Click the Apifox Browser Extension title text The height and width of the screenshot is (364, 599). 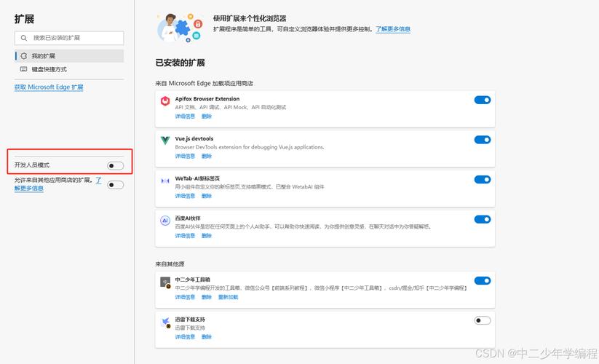pos(207,99)
